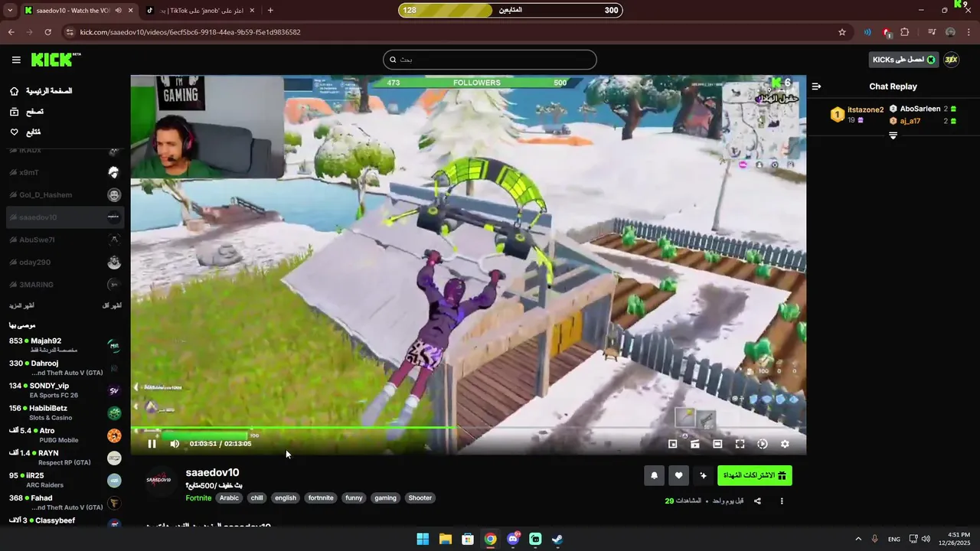Pause the video
980x551 pixels.
152,444
